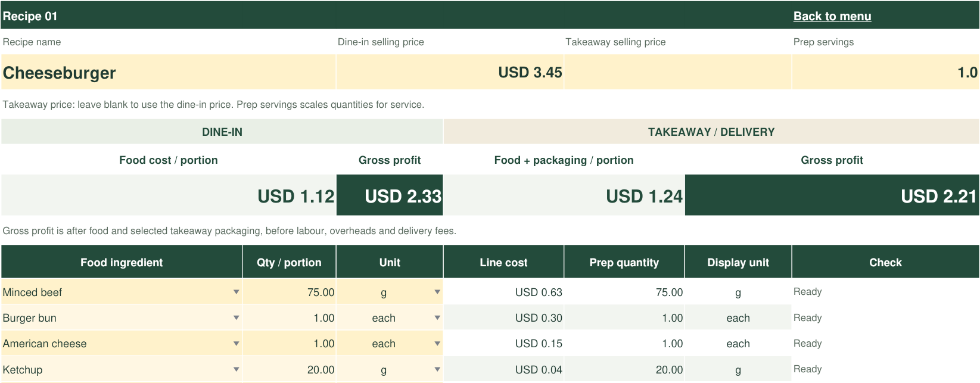Select line cost USD 0.63
The image size is (980, 383).
[x=503, y=292]
